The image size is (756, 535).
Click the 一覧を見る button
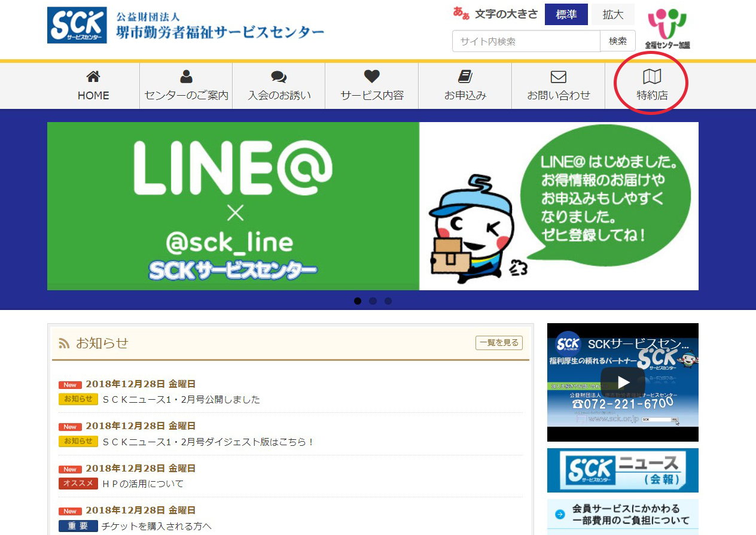pos(499,343)
